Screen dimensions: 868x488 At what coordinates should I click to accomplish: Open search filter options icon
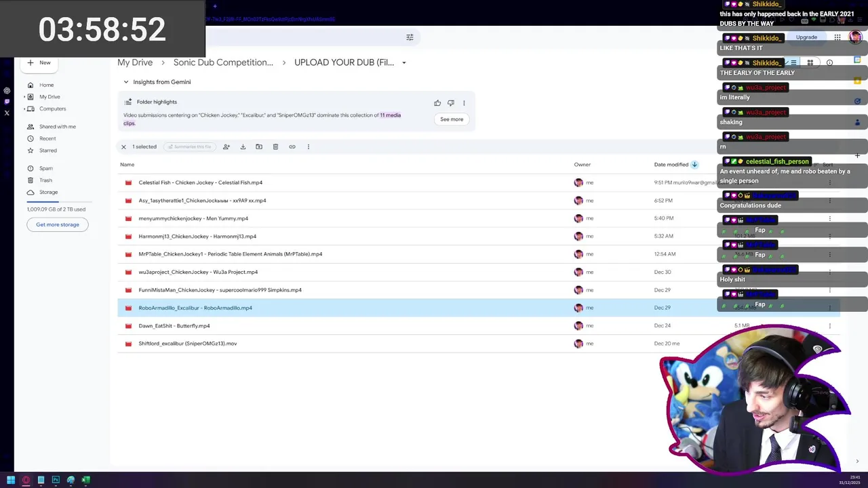(x=410, y=37)
